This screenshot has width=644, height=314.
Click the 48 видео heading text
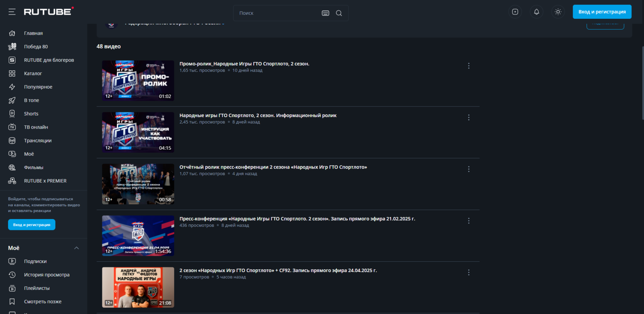click(109, 46)
